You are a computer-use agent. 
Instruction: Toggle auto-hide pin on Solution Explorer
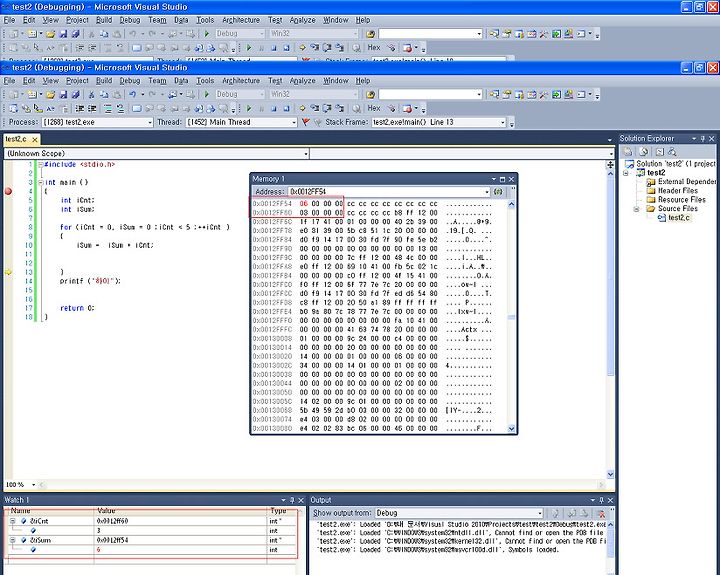(703, 139)
